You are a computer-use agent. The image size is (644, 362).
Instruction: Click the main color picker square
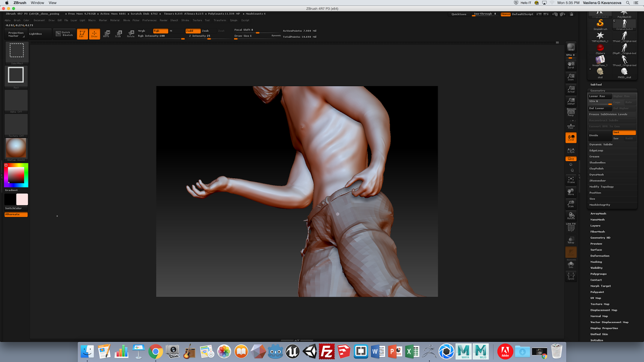(16, 175)
